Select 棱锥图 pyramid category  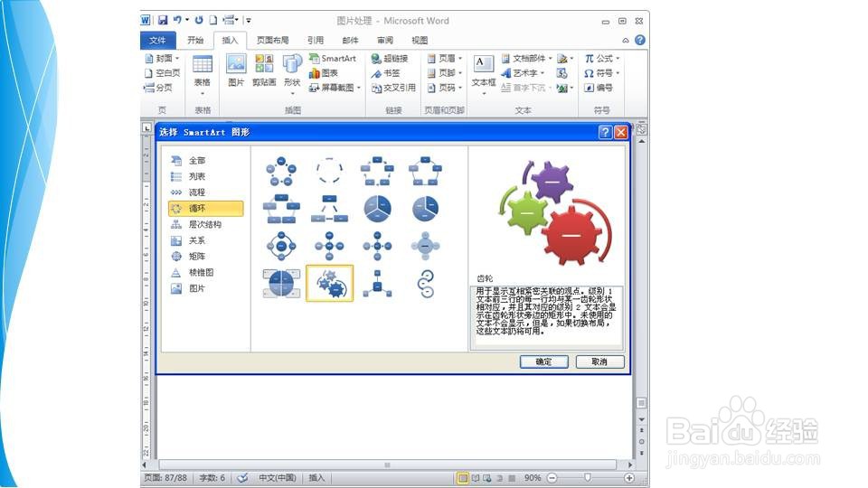pyautogui.click(x=205, y=272)
